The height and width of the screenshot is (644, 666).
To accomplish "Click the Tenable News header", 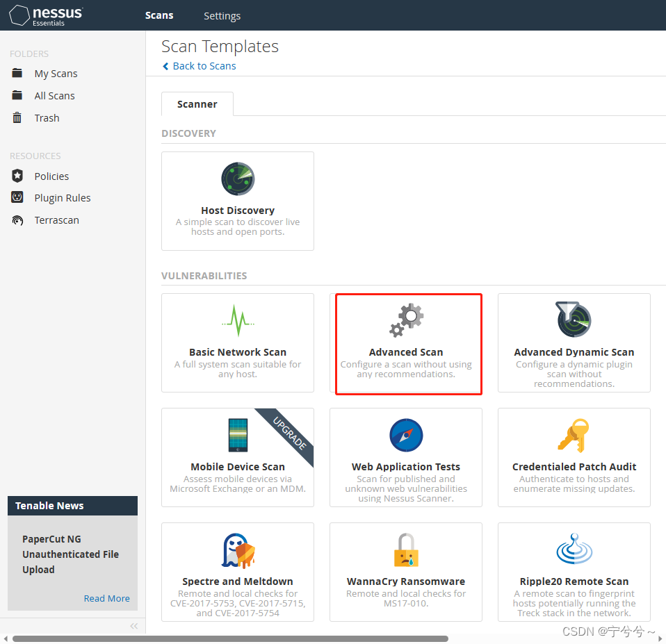I will [x=72, y=506].
